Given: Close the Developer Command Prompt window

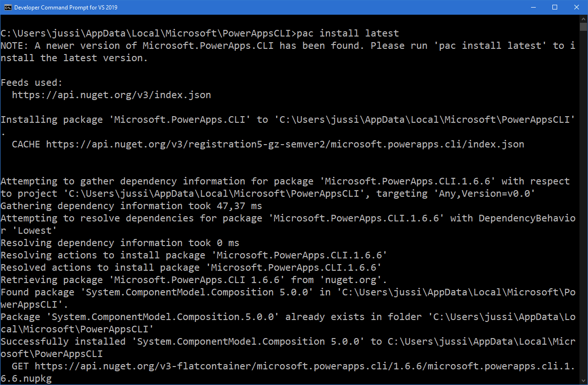Looking at the screenshot, I should click(x=576, y=7).
